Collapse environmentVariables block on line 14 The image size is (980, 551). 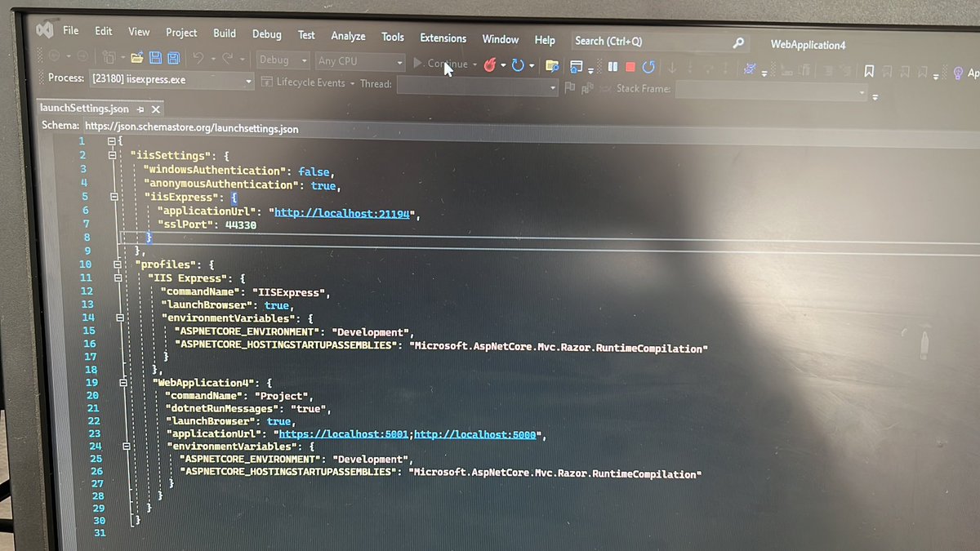pyautogui.click(x=121, y=318)
